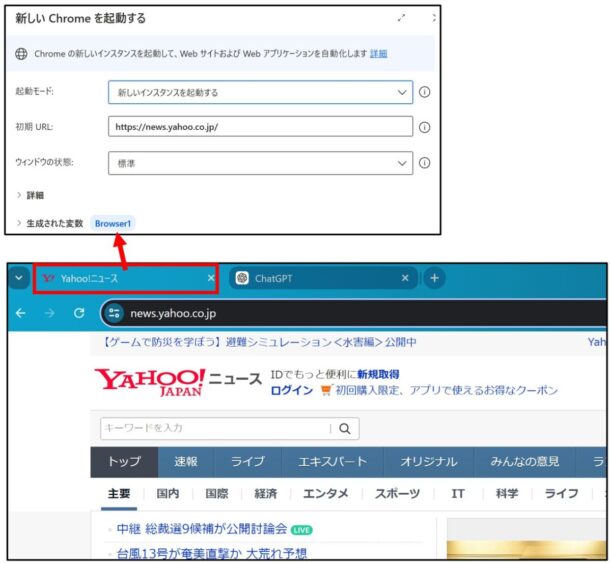Click the dialog expand arrows icon

point(401,18)
